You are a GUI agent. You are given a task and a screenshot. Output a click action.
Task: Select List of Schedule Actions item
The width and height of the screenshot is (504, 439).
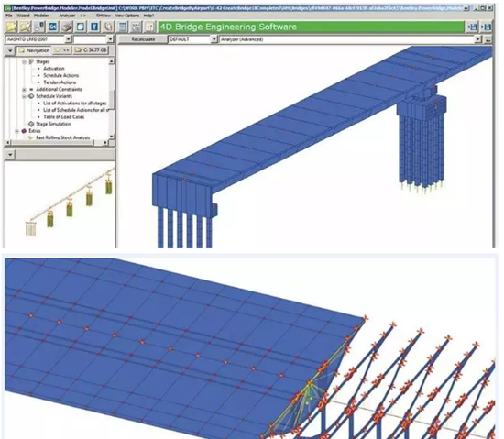pyautogui.click(x=76, y=110)
